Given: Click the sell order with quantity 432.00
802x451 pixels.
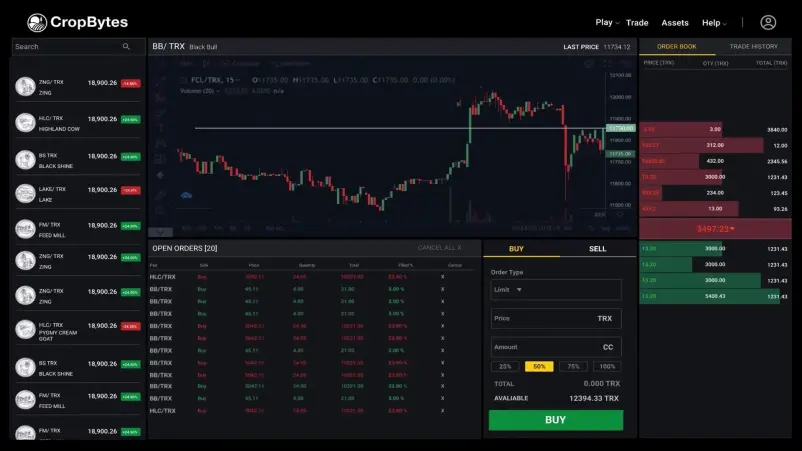Looking at the screenshot, I should [x=715, y=161].
